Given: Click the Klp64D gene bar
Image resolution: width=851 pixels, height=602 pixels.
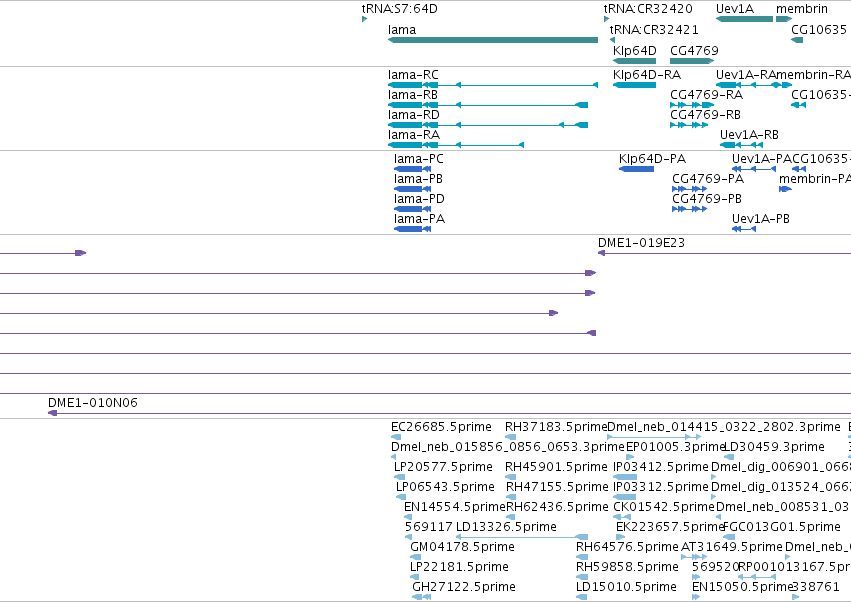Looking at the screenshot, I should (x=634, y=61).
